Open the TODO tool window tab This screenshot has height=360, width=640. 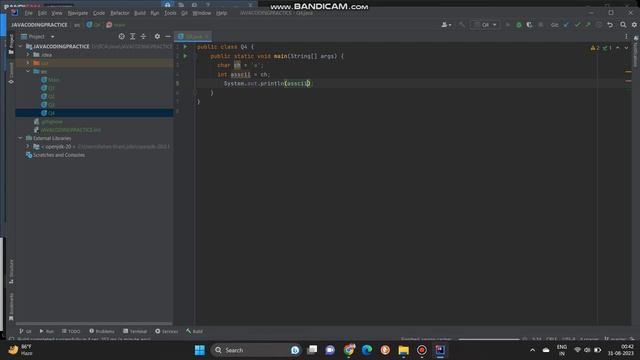(x=71, y=331)
